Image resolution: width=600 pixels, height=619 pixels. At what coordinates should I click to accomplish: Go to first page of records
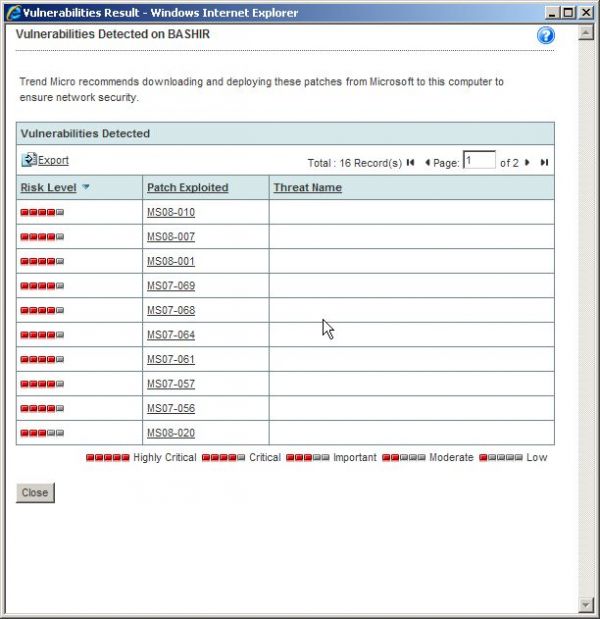(411, 162)
